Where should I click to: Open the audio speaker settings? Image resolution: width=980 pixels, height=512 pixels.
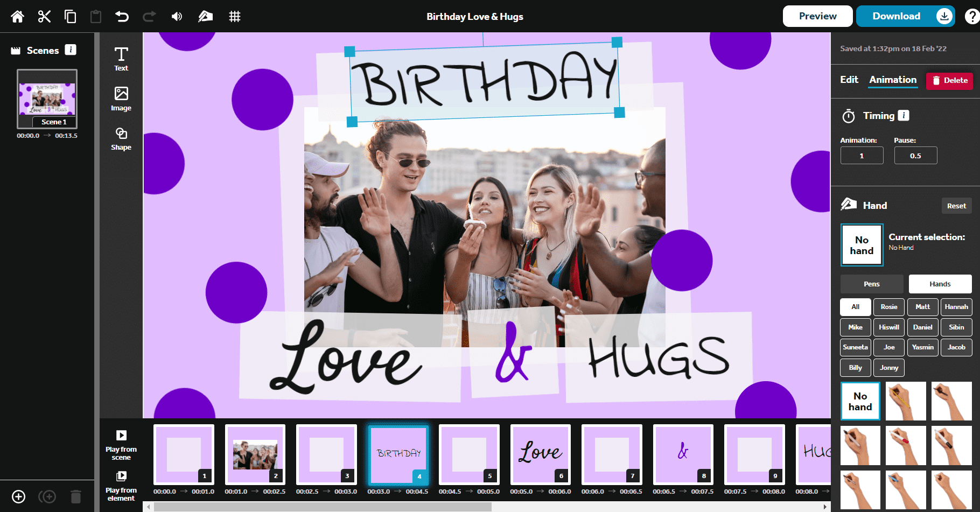pos(177,17)
